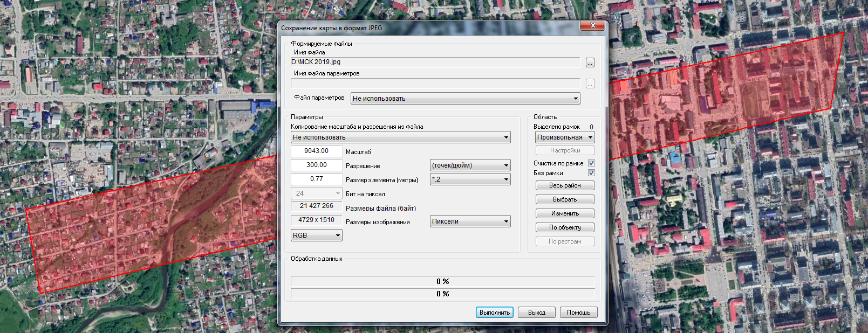The height and width of the screenshot is (333, 868).
Task: Click the scale input field 9043.00
Action: click(316, 151)
